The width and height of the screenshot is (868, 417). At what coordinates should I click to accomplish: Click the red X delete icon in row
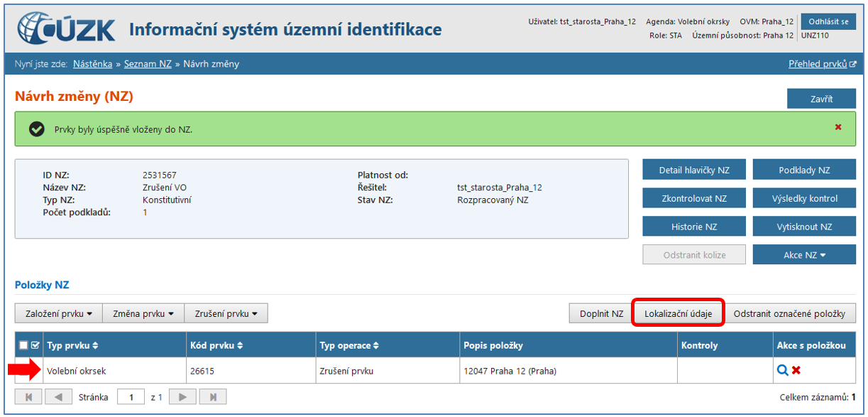point(796,370)
